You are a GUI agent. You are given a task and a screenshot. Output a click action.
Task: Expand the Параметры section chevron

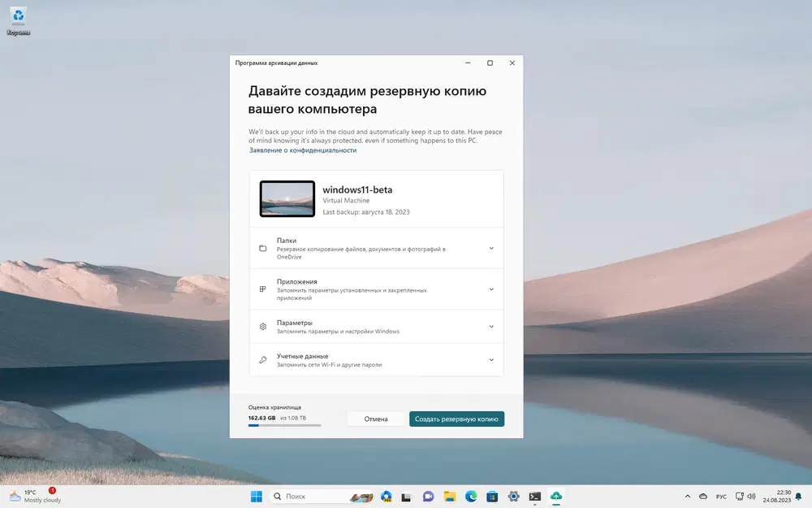491,327
